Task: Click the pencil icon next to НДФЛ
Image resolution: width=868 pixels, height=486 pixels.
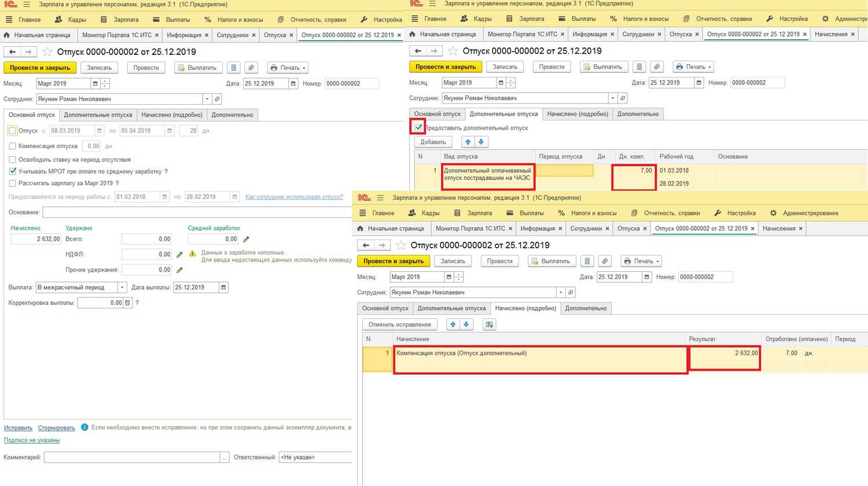Action: [x=179, y=255]
